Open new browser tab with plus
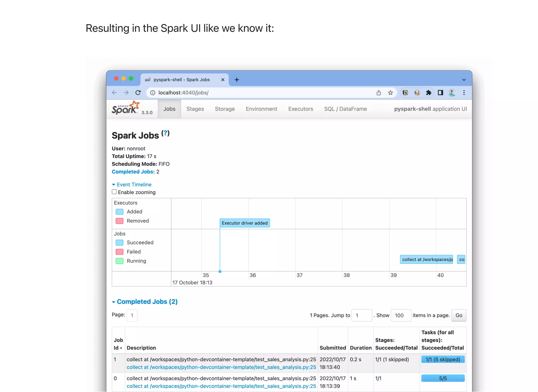Viewport: 538px width, 392px height. tap(237, 80)
